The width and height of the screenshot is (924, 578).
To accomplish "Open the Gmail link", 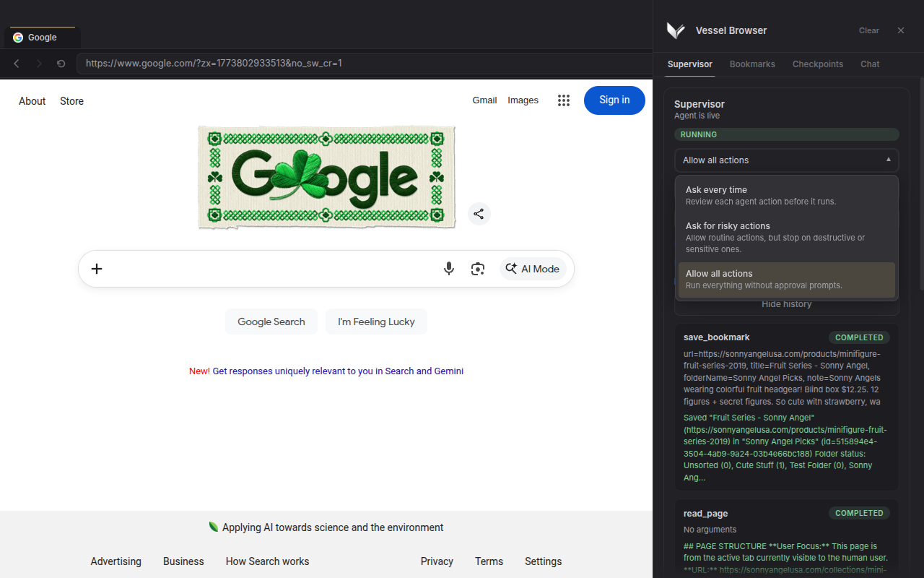I will pos(484,100).
